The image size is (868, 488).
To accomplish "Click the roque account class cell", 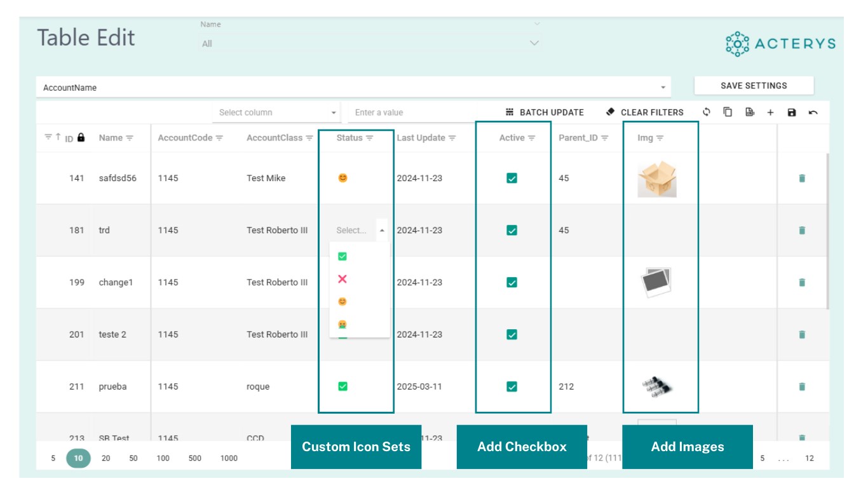I will click(258, 387).
